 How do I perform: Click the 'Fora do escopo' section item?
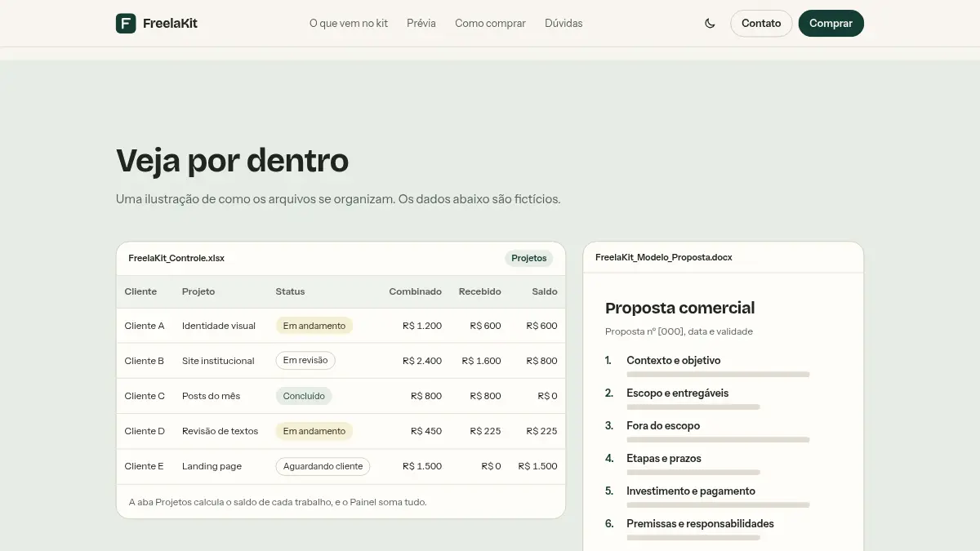tap(663, 425)
